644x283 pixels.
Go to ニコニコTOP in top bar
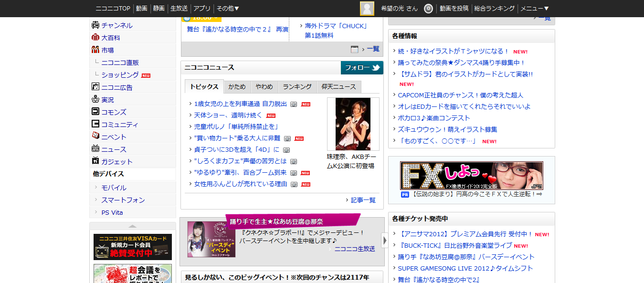[x=113, y=9]
